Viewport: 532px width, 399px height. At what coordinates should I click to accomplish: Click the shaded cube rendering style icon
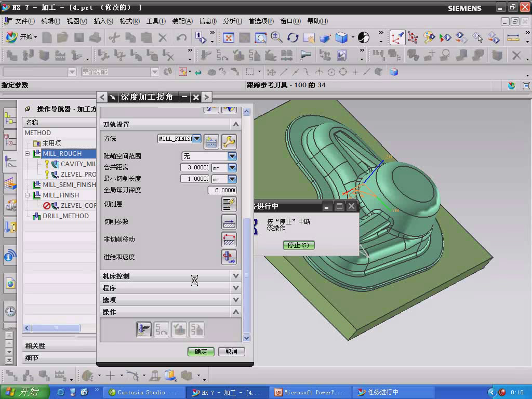341,37
